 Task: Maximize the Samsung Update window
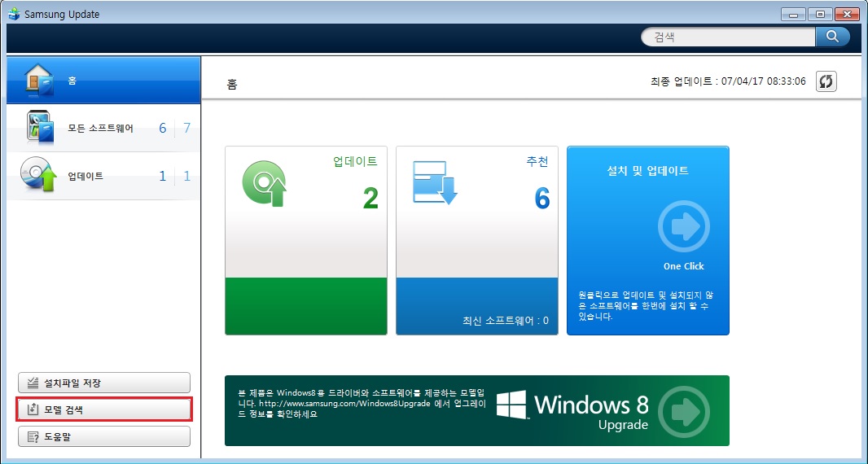(820, 15)
